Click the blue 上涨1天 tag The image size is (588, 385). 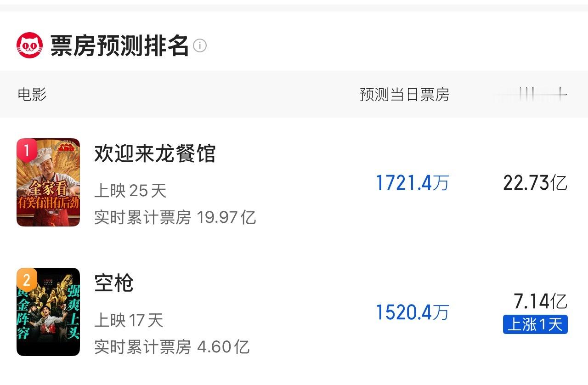[535, 324]
